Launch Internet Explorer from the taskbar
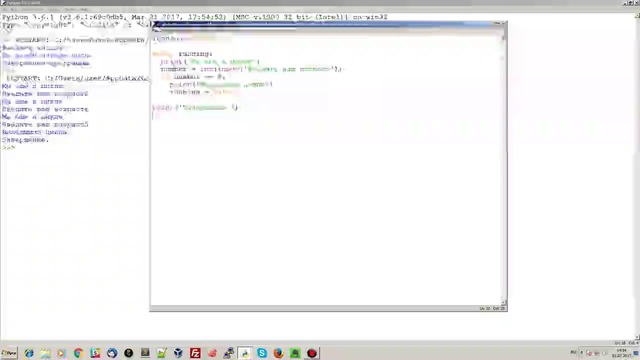The width and height of the screenshot is (640, 360). pyautogui.click(x=29, y=353)
